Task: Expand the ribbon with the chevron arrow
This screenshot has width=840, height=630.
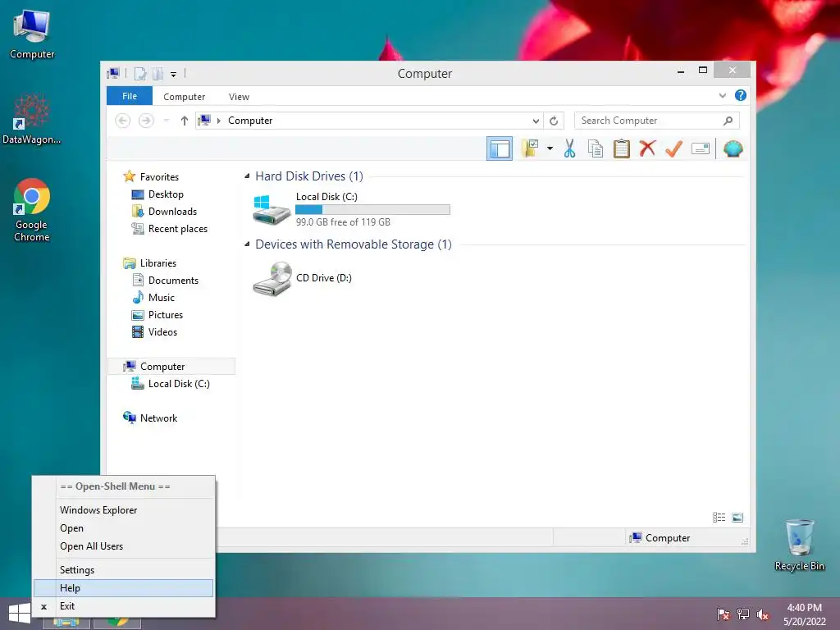Action: click(x=722, y=96)
